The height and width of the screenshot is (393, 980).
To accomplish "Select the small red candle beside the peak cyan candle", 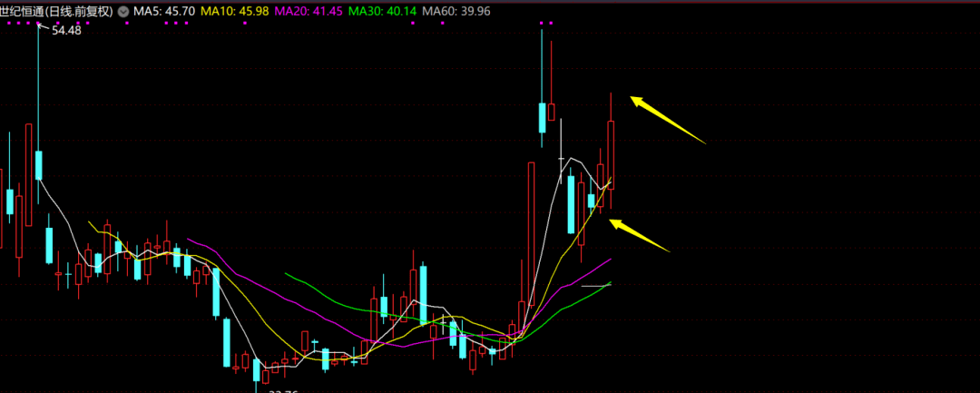I will (x=551, y=112).
